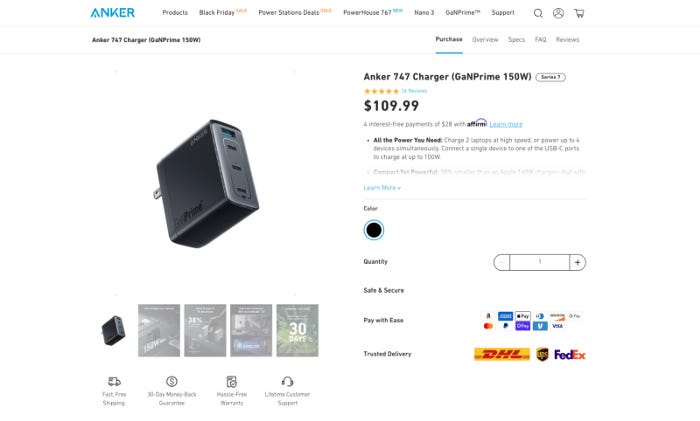The width and height of the screenshot is (700, 421).
Task: Open the shopping cart icon
Action: click(x=579, y=13)
